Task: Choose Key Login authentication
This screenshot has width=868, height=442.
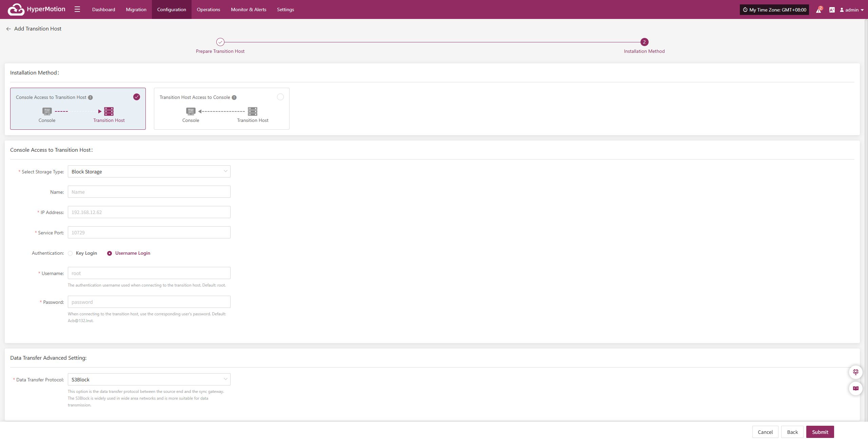Action: [71, 253]
